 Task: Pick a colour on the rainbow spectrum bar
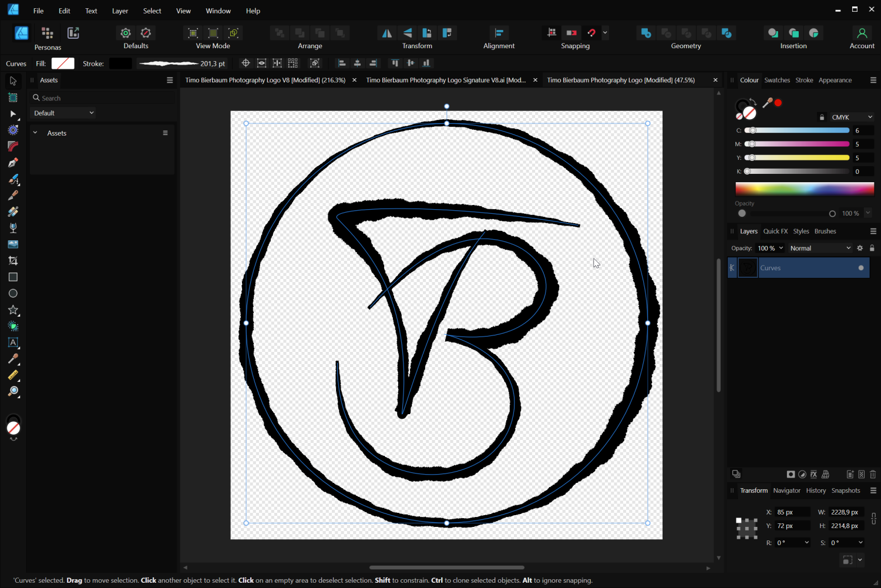point(805,189)
